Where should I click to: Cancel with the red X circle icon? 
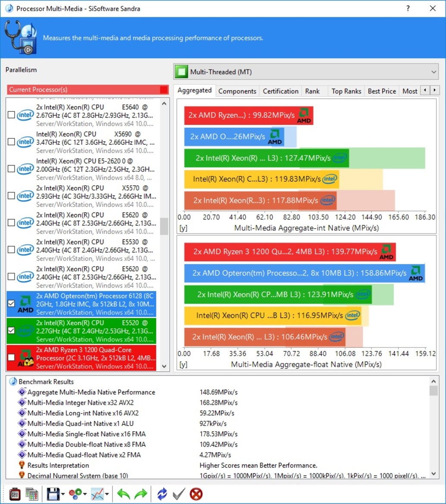(196, 494)
